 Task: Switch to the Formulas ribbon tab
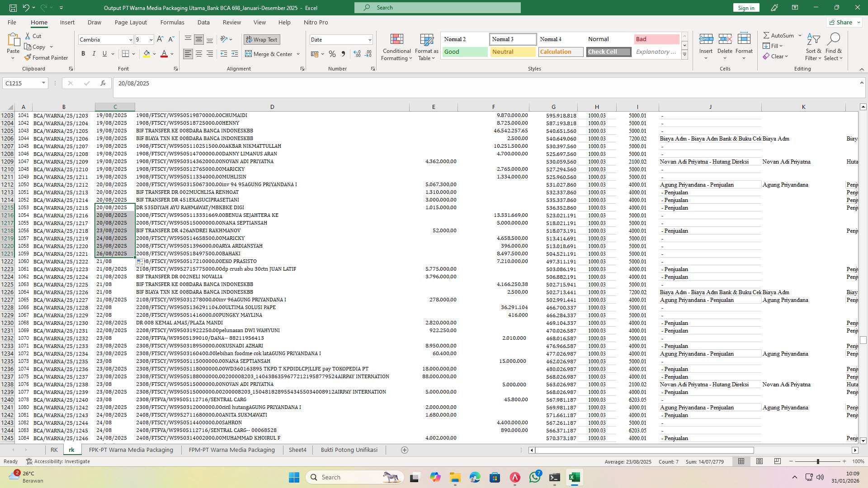[x=172, y=22]
